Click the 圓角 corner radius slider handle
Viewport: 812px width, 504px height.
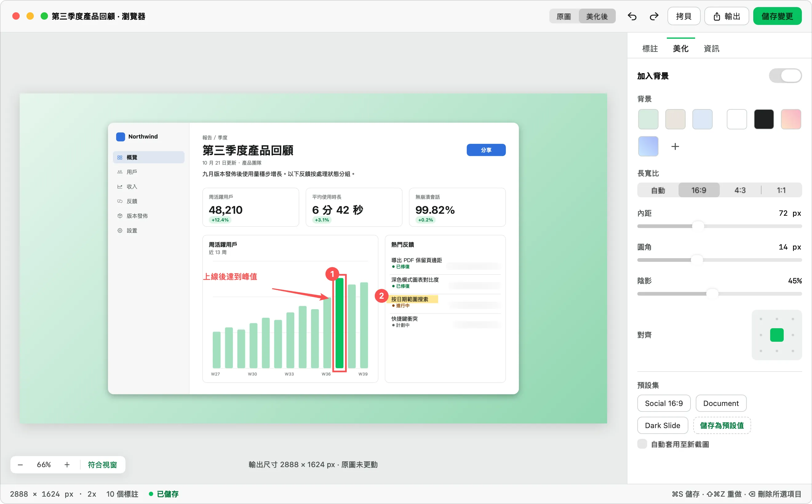tap(697, 260)
